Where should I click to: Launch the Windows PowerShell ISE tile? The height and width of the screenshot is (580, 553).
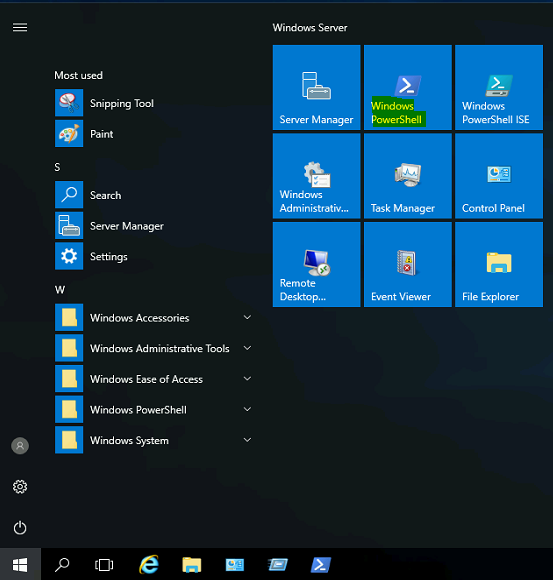(499, 88)
